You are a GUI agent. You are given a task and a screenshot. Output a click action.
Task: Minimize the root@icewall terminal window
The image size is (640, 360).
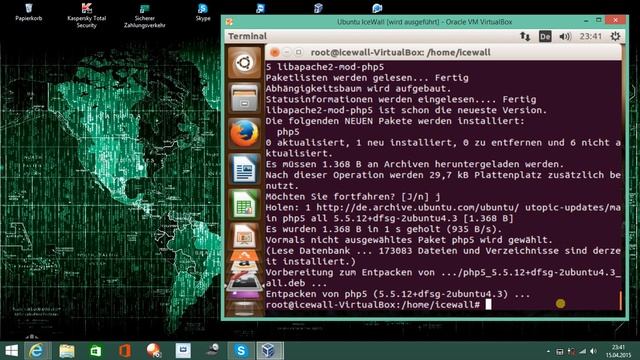tap(287, 52)
